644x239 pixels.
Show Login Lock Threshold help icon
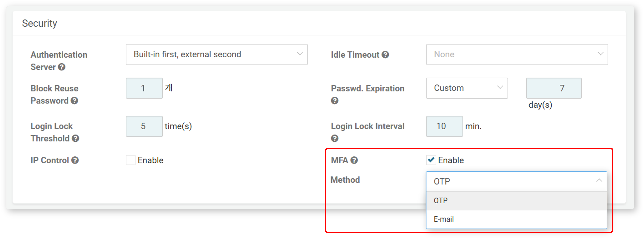point(75,138)
